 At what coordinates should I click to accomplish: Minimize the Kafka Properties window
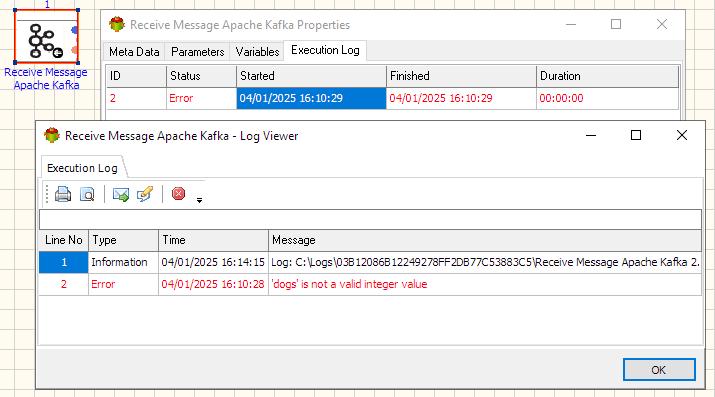[x=571, y=24]
